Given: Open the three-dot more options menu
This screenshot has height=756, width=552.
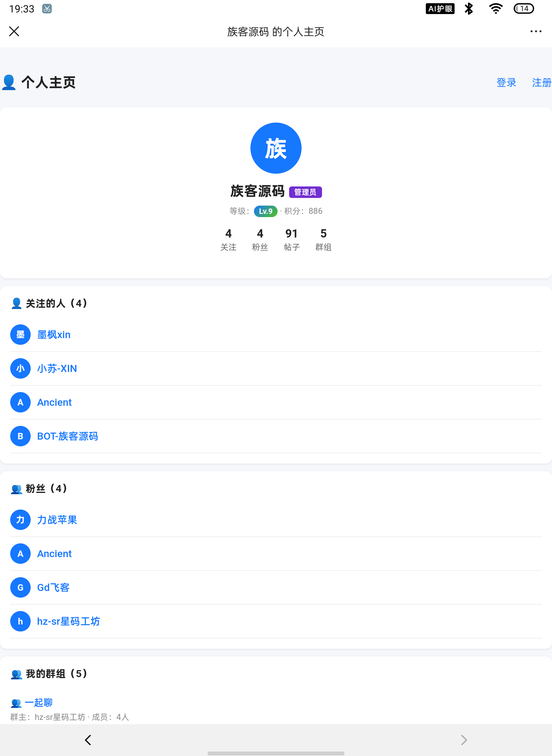Looking at the screenshot, I should pyautogui.click(x=536, y=31).
